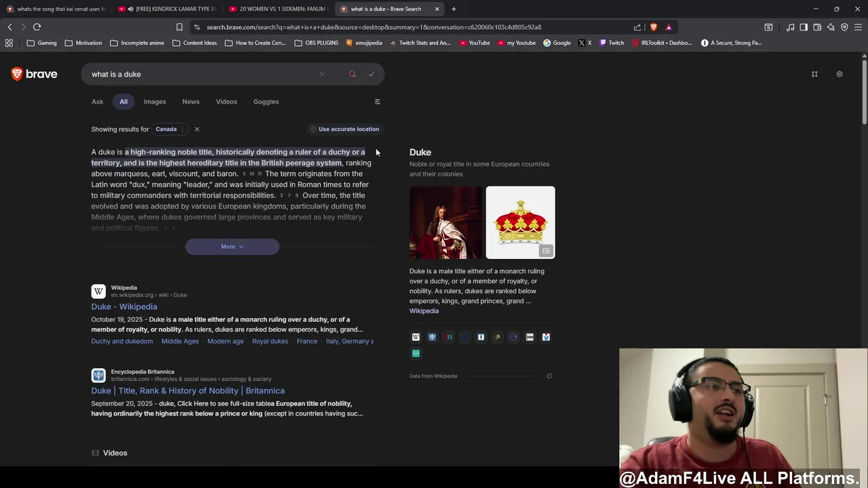The height and width of the screenshot is (488, 868).
Task: Switch to the Videos tab
Action: pyautogui.click(x=226, y=102)
